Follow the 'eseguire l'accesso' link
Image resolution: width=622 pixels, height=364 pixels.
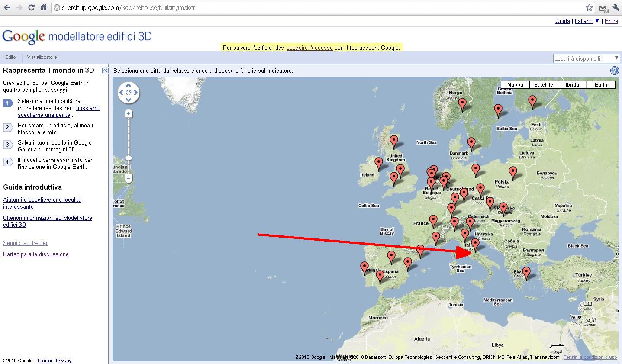309,48
